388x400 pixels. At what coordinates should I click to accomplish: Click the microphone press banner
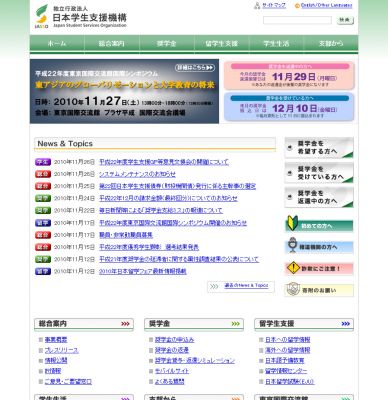tap(319, 246)
